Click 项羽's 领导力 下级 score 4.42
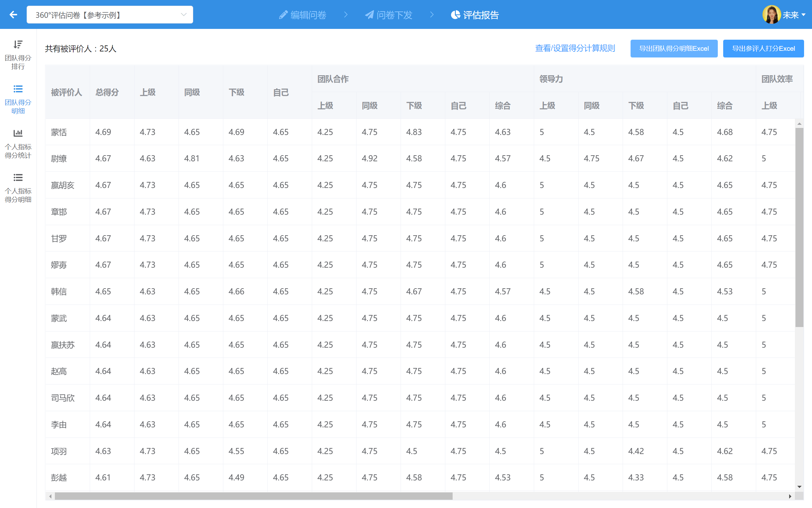The width and height of the screenshot is (812, 508). point(636,451)
